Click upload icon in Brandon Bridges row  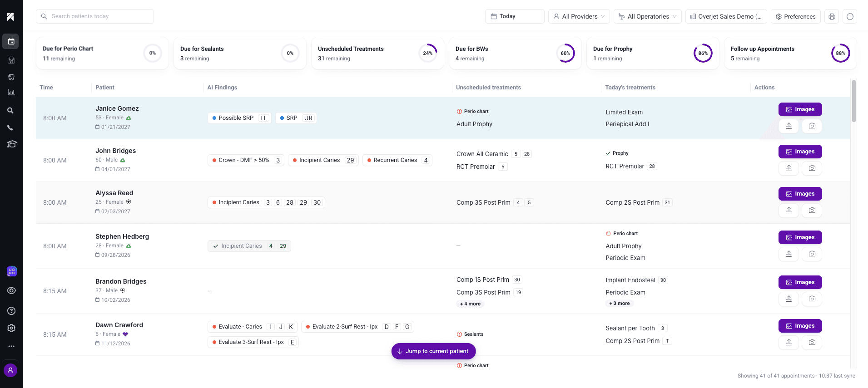789,299
